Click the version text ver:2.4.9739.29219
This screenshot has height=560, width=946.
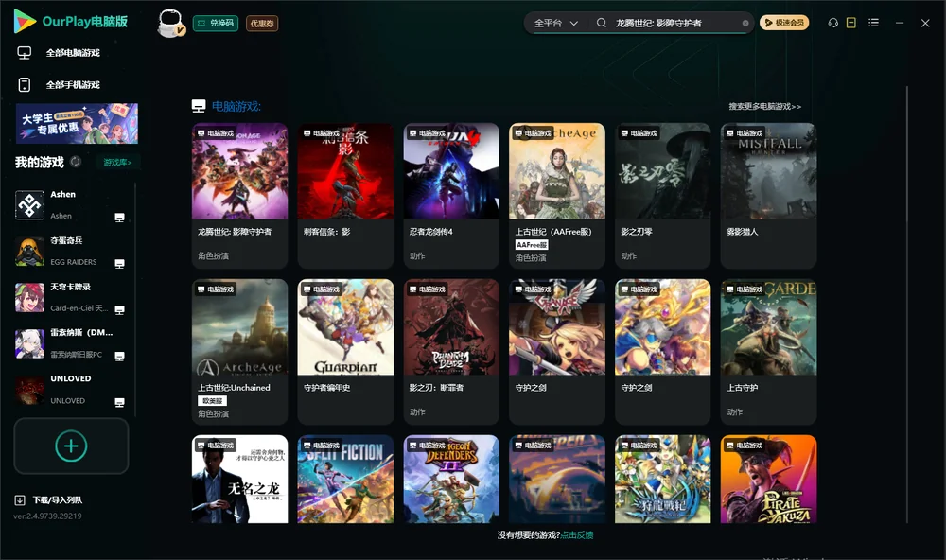coord(47,516)
